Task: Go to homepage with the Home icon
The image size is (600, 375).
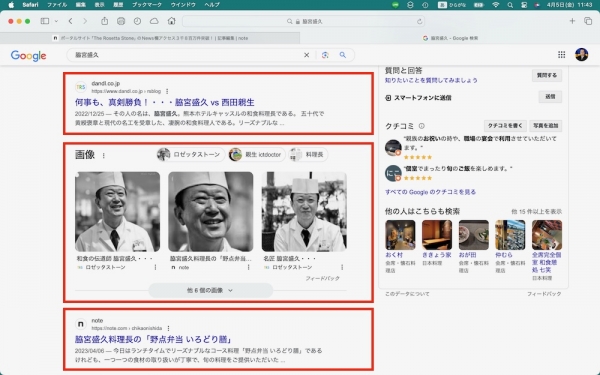Action: [171, 21]
